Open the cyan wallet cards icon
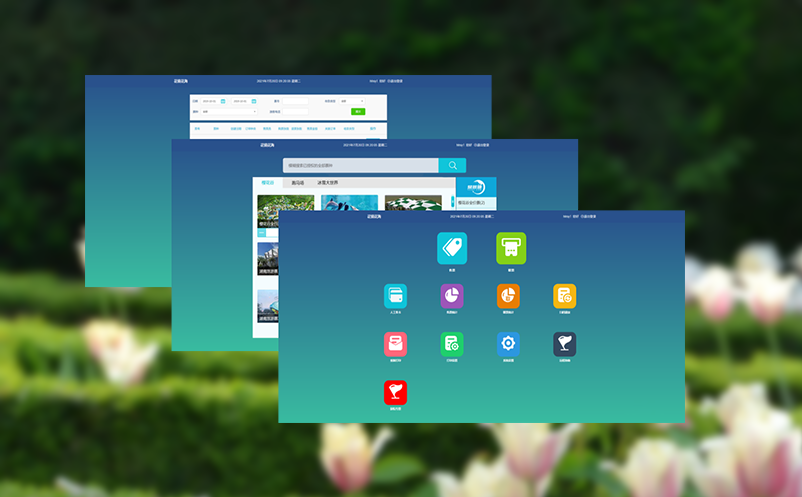 395,296
